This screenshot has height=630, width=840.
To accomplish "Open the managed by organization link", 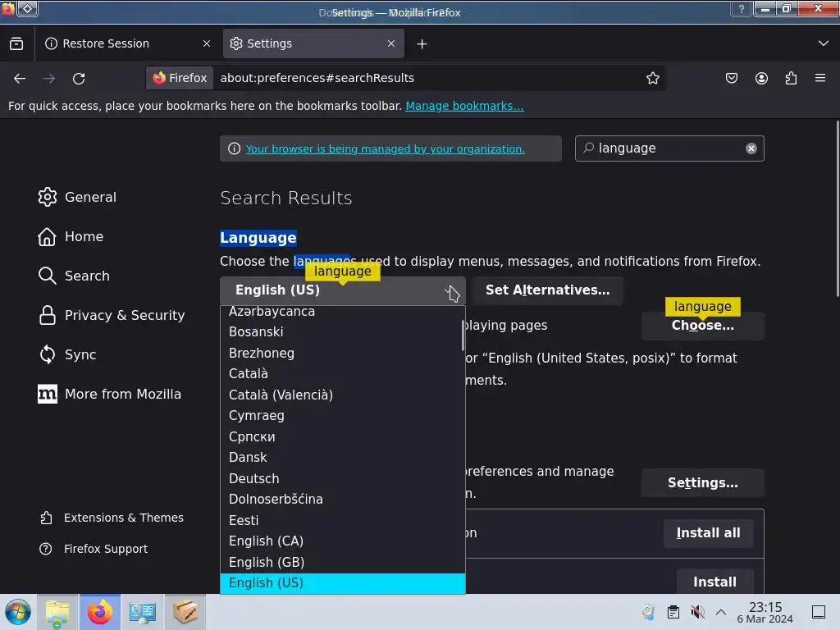I will point(386,149).
